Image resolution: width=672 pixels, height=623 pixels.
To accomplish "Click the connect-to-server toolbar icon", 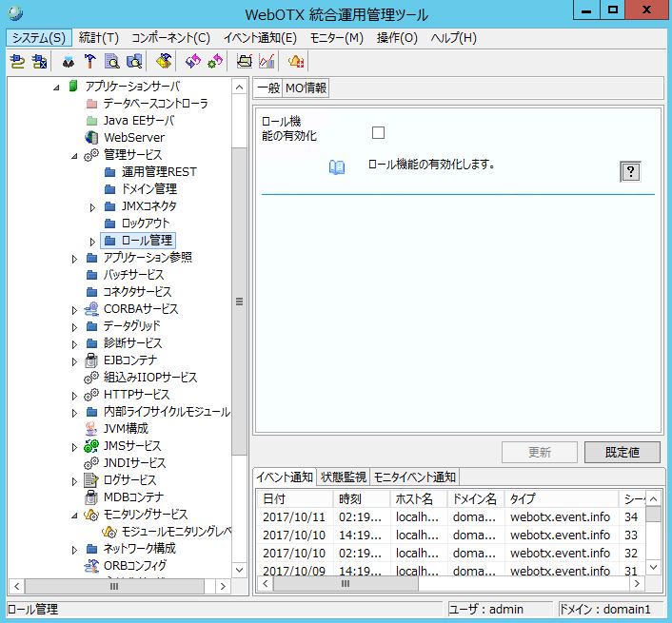I will pos(17,62).
